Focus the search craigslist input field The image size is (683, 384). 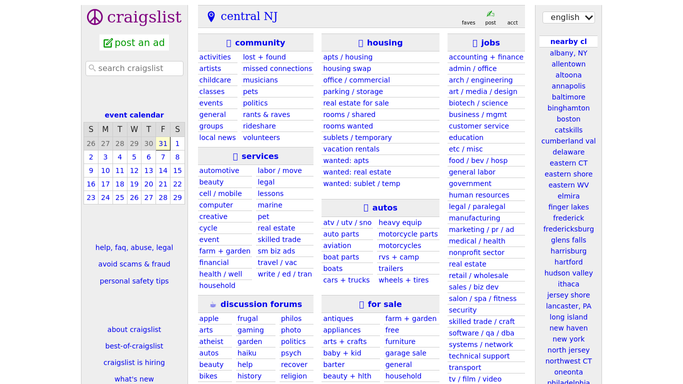pyautogui.click(x=135, y=68)
